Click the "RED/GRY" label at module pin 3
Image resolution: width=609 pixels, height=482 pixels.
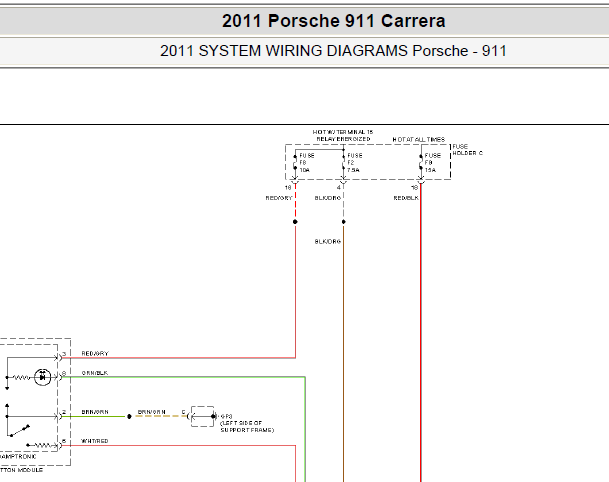click(95, 353)
